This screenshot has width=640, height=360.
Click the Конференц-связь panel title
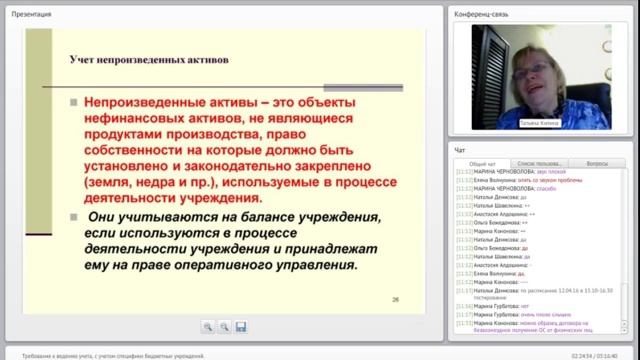(481, 14)
